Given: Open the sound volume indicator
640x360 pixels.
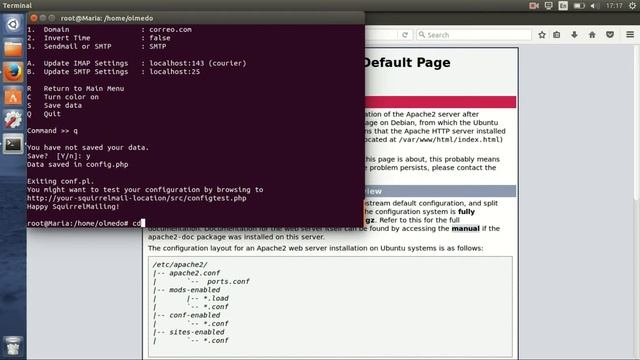Looking at the screenshot, I should coord(595,6).
